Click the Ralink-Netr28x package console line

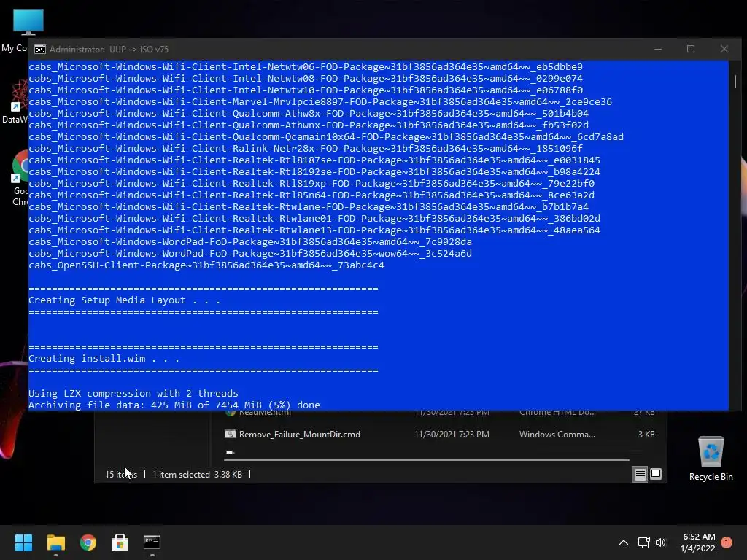(305, 149)
